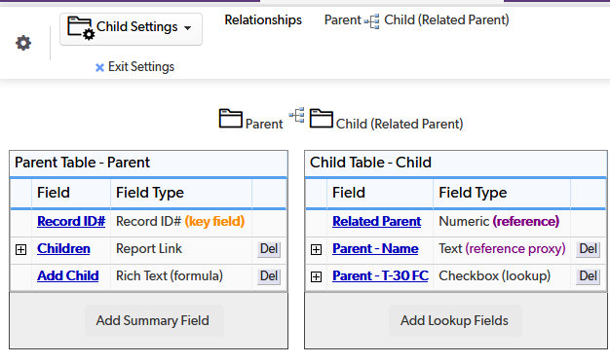
Task: Delete the Add Child field
Action: click(x=269, y=276)
